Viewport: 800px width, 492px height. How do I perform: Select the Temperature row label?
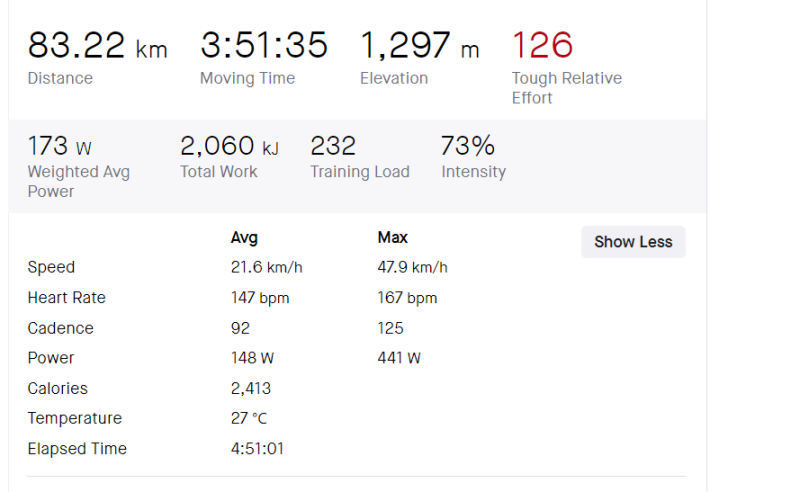point(74,418)
